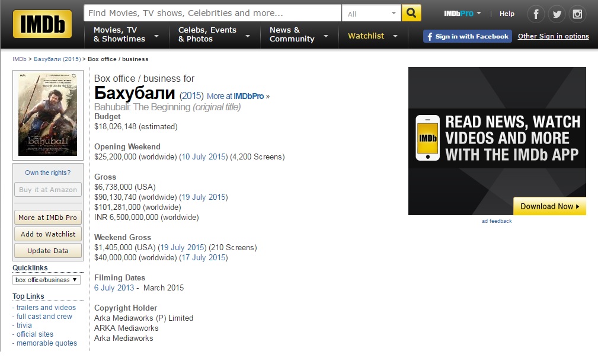Click Download Now in the app ad
This screenshot has width=598, height=364.
pos(549,206)
